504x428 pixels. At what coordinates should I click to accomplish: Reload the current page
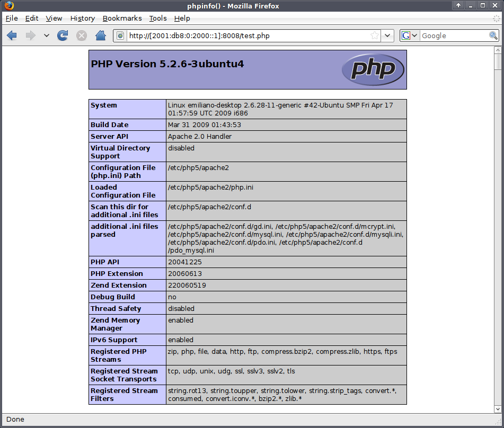point(63,35)
